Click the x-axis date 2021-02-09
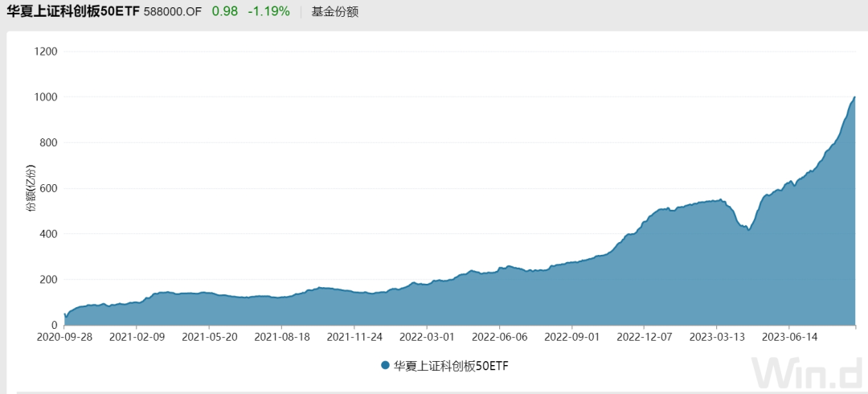The height and width of the screenshot is (394, 868). (137, 336)
